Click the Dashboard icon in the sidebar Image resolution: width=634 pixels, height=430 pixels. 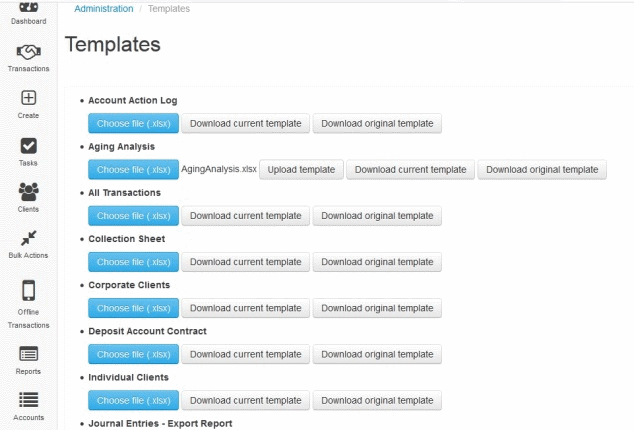pyautogui.click(x=28, y=7)
